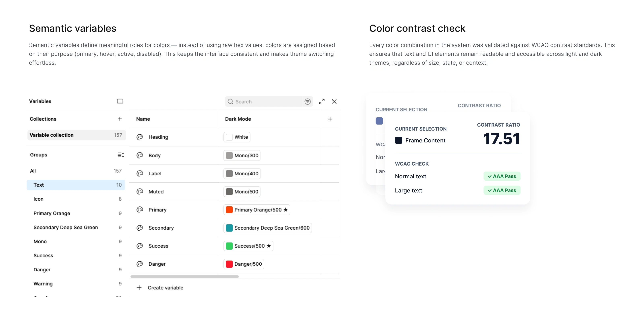Open Primary Orange/500 value picker

pos(257,210)
